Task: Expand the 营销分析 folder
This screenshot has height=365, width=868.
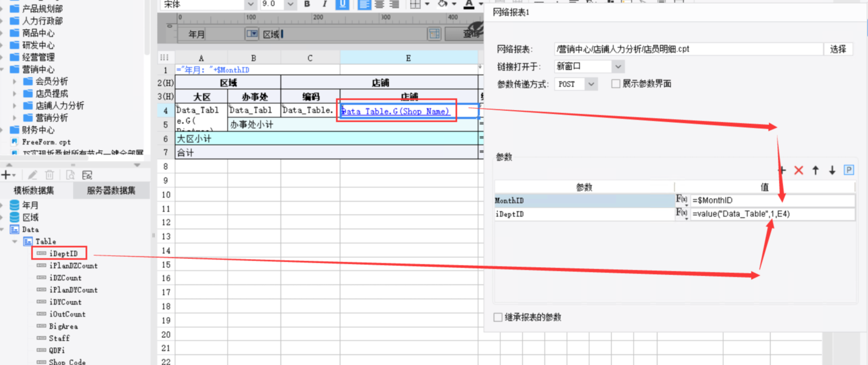Action: (x=15, y=117)
